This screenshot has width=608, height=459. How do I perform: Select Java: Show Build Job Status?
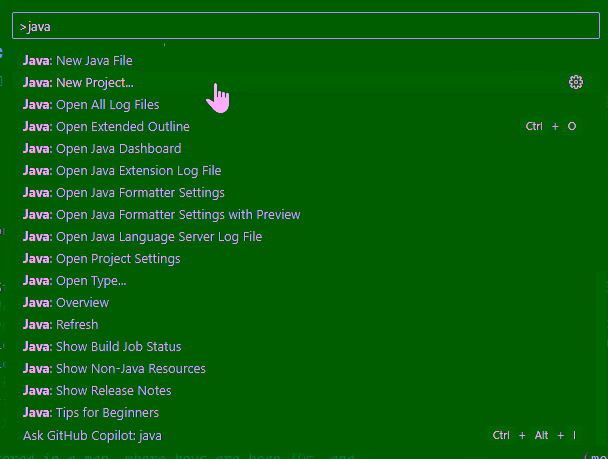(102, 347)
